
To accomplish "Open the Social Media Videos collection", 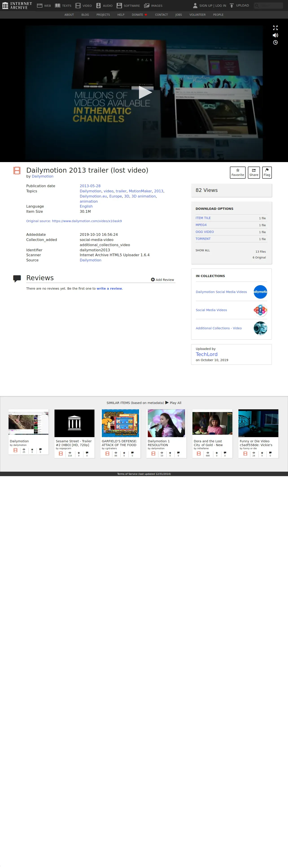I will [x=211, y=310].
